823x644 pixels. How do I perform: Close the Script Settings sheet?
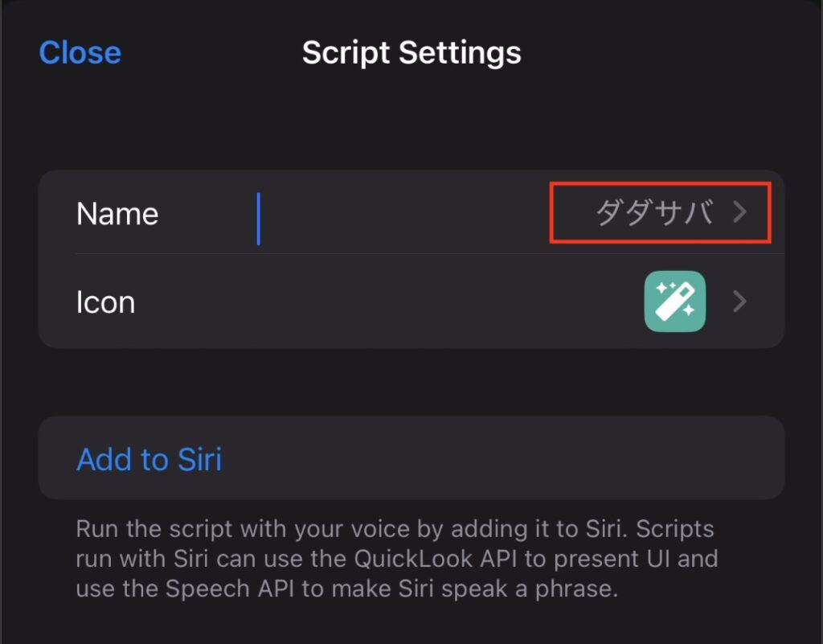[x=80, y=53]
